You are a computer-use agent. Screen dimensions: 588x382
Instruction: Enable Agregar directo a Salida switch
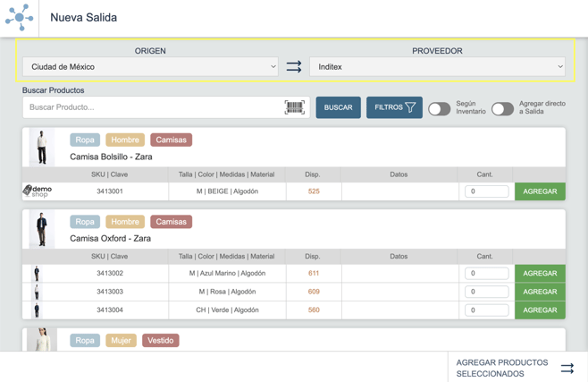coord(502,109)
